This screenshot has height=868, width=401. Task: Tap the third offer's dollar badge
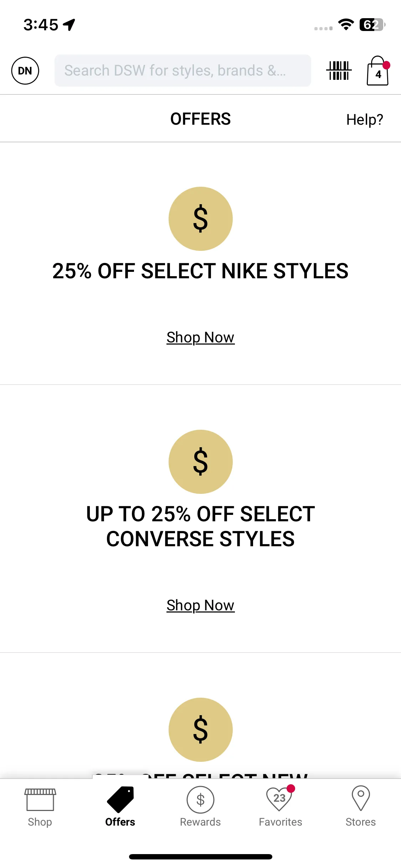(x=200, y=730)
